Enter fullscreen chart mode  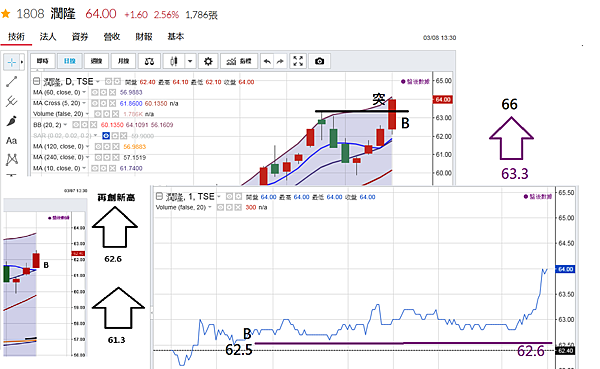pyautogui.click(x=298, y=61)
